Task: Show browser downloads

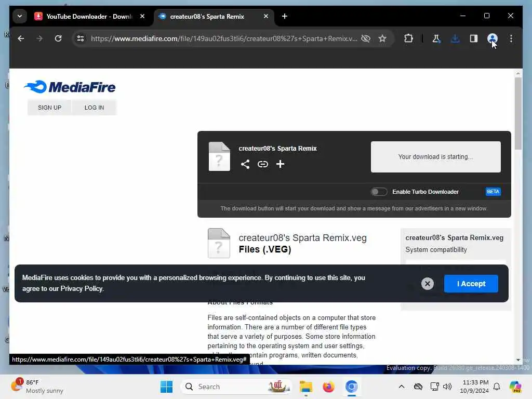Action: (x=455, y=38)
